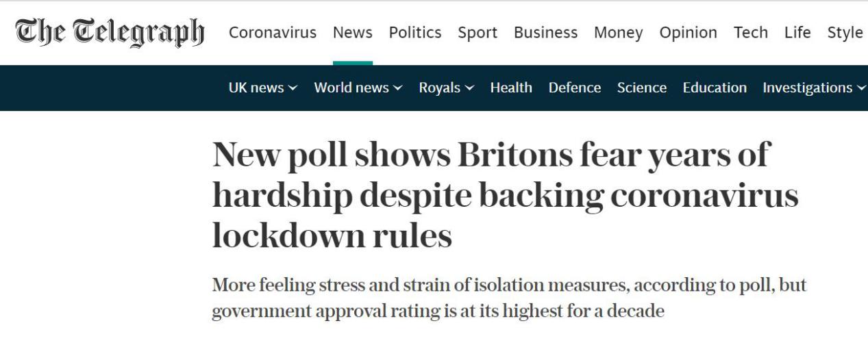Viewport: 868px width, 345px height.
Task: Open the Education subsection
Action: (715, 88)
